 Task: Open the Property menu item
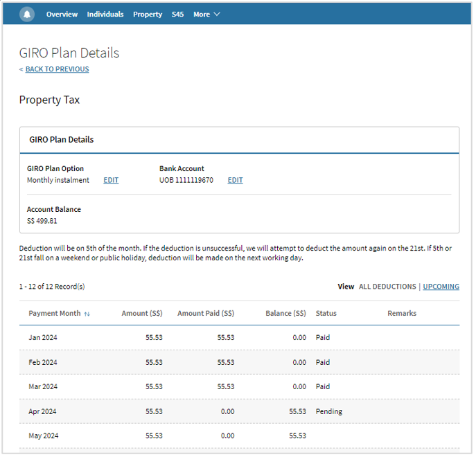point(148,15)
